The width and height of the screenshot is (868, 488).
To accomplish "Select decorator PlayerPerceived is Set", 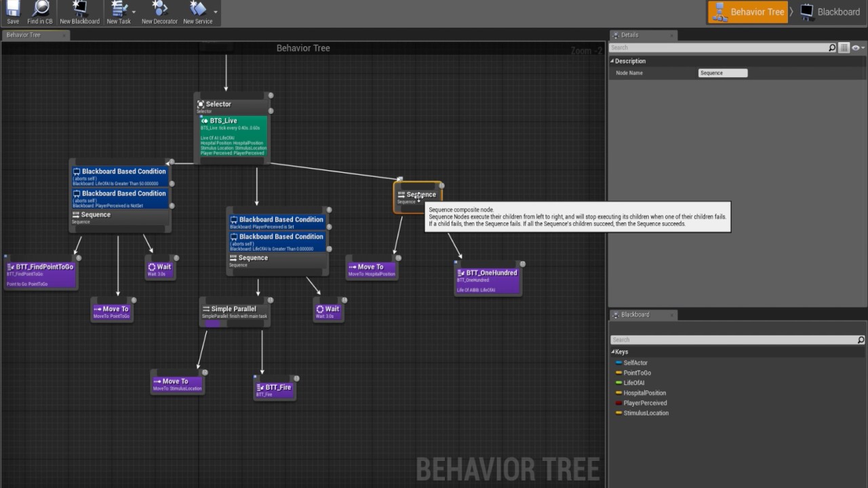I will (x=277, y=222).
